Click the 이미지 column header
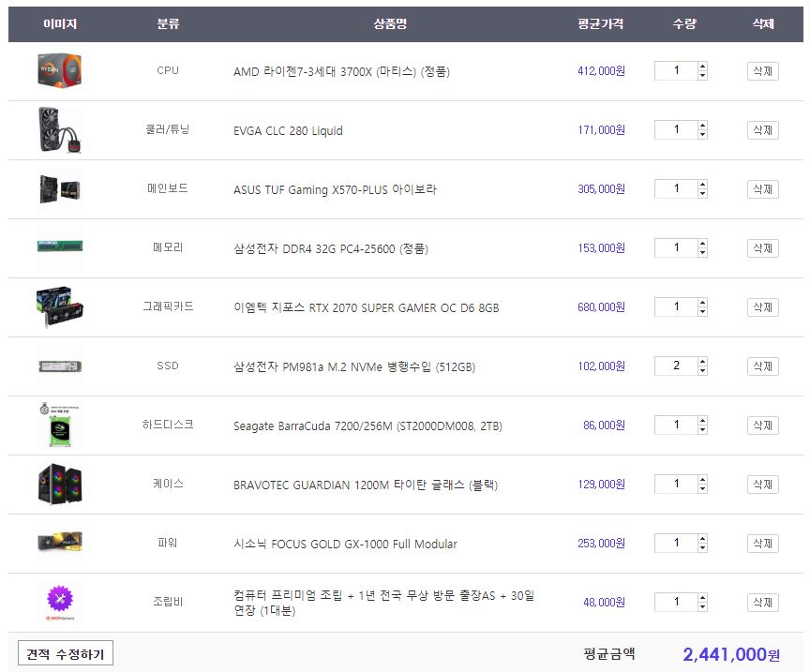This screenshot has width=810, height=672. 60,23
